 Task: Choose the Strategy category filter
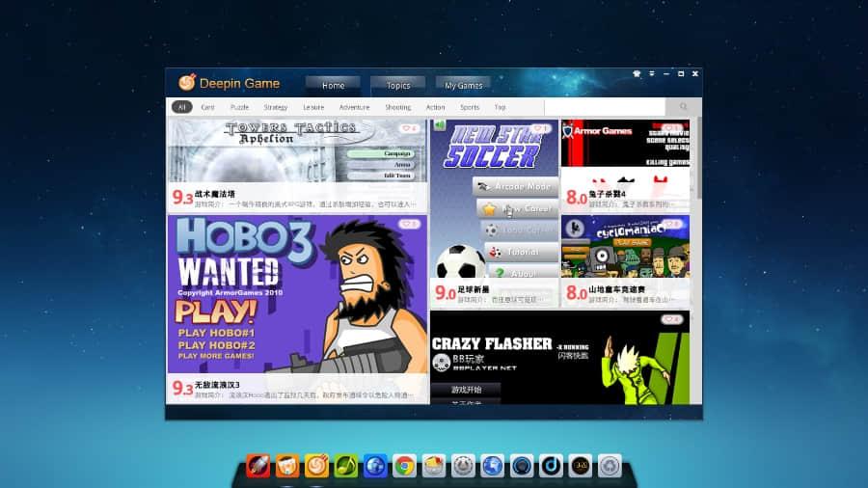275,107
